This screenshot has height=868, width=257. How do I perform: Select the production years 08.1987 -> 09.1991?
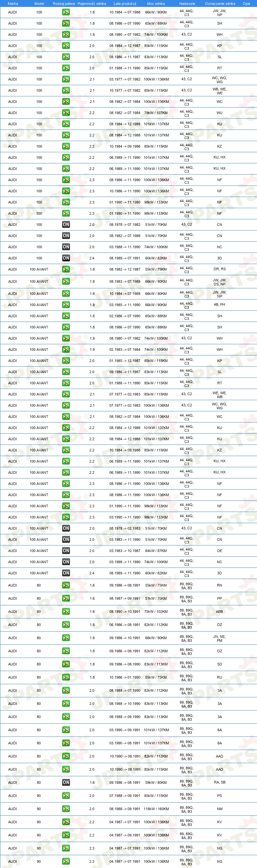125,598
